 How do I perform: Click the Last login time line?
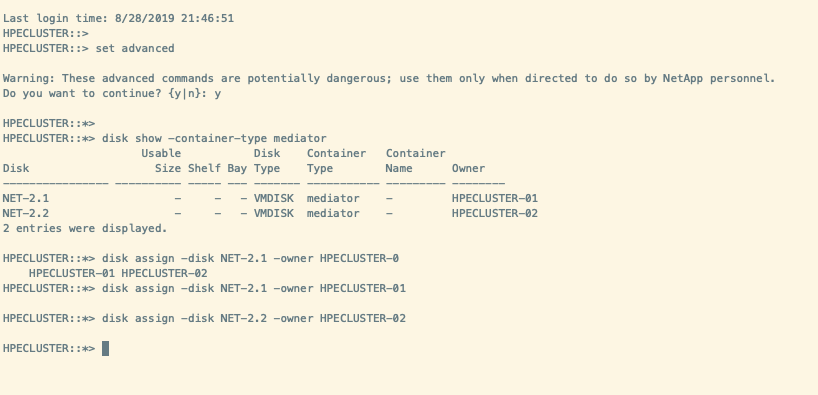pos(118,19)
